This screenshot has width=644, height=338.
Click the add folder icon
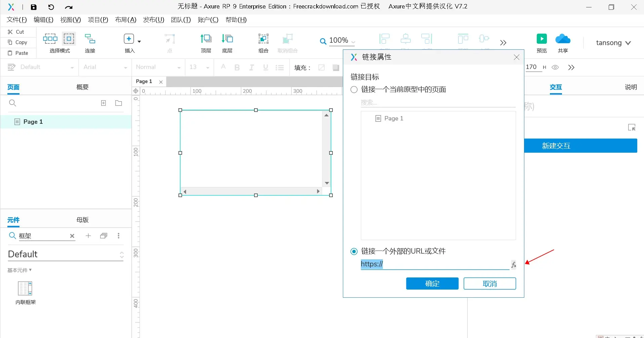119,103
